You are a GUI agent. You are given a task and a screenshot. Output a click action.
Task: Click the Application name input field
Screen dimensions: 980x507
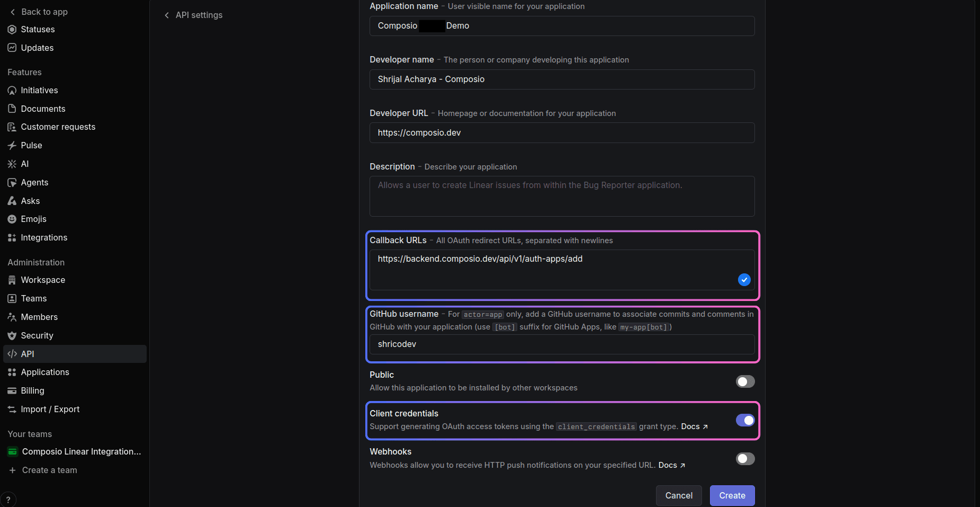coord(562,26)
